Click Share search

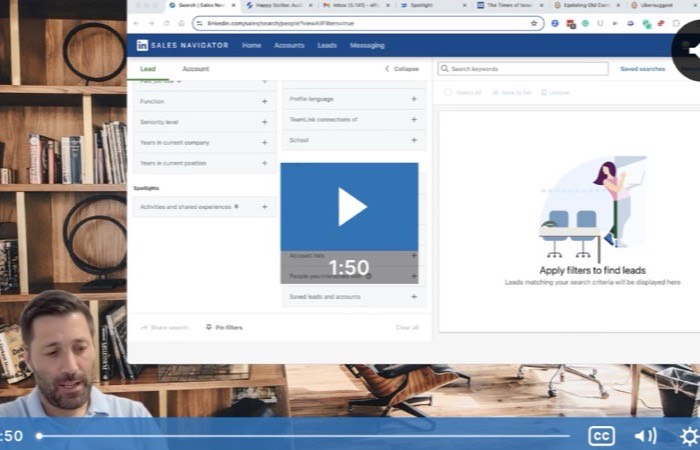pos(164,327)
